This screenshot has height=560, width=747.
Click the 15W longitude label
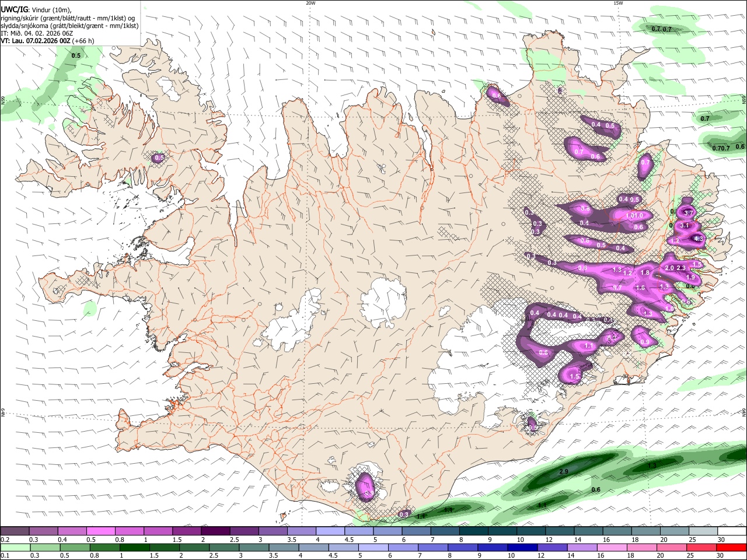618,3
